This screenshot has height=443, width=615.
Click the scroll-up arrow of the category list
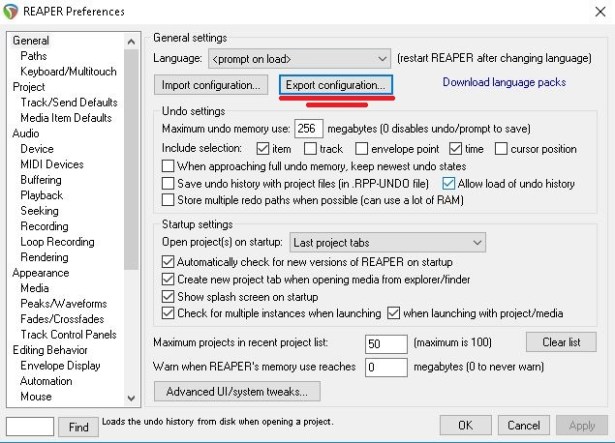click(x=131, y=41)
